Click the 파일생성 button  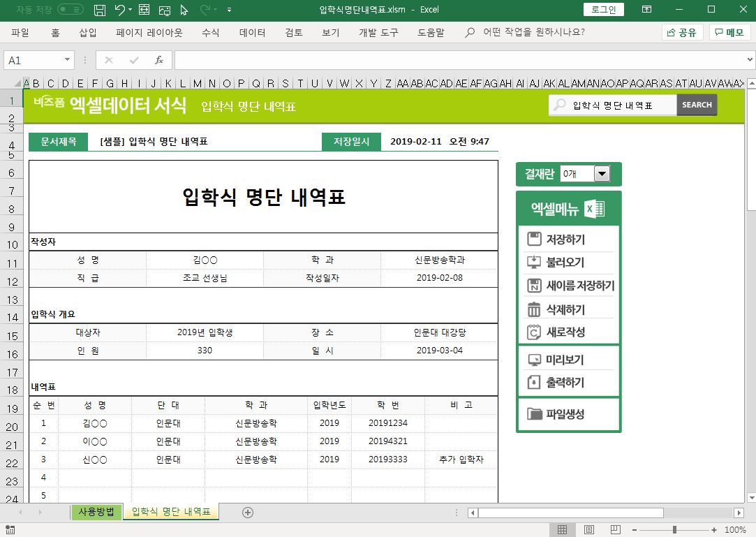pyautogui.click(x=565, y=414)
